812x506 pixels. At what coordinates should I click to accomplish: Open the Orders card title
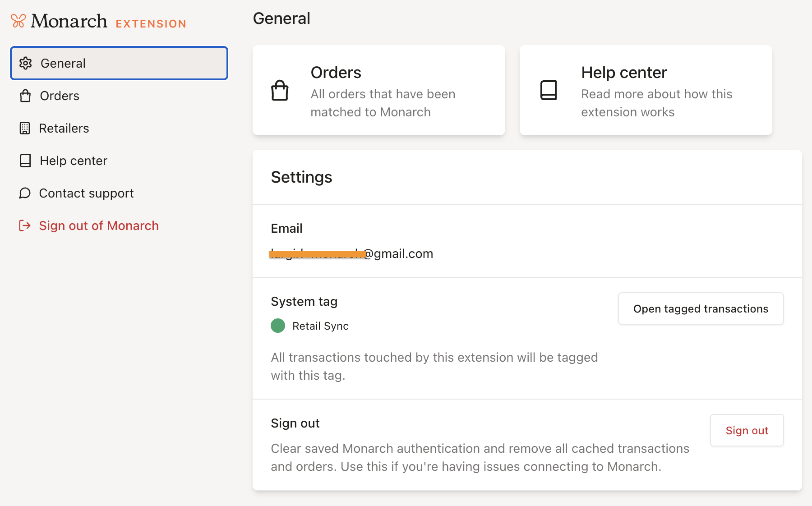click(336, 73)
